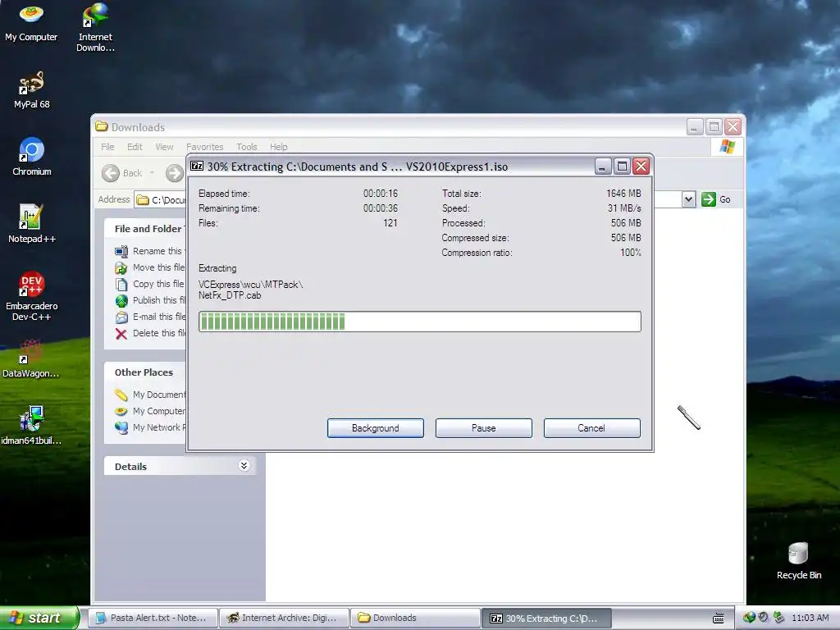Open the Back button history dropdown arrow

tap(152, 172)
